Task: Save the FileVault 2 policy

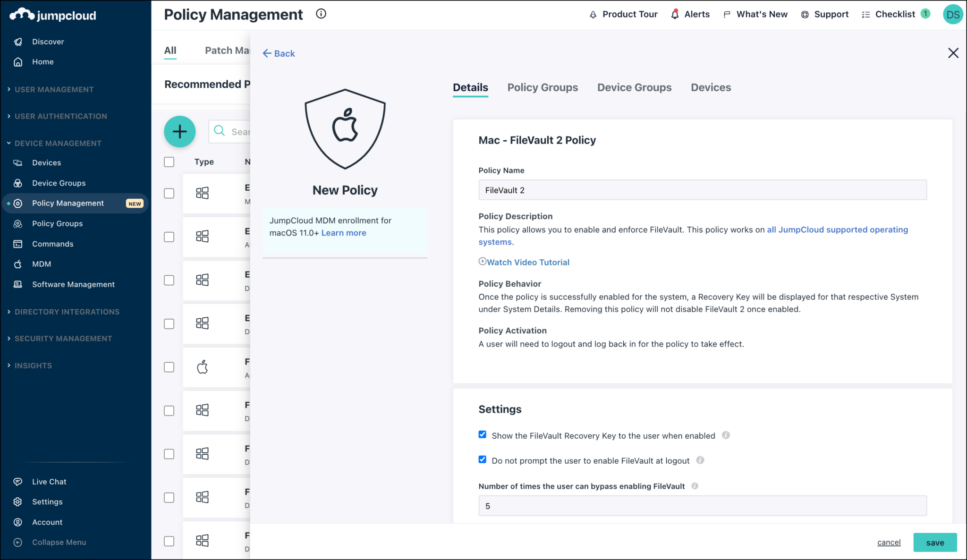Action: [934, 542]
